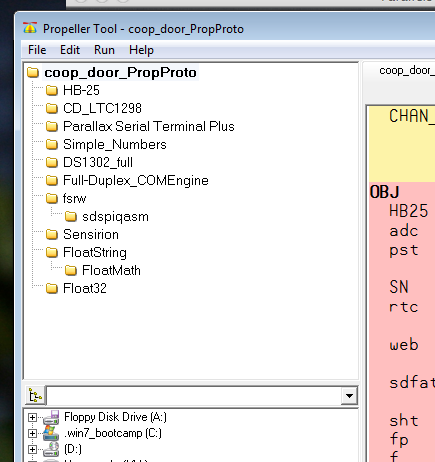This screenshot has width=435, height=462.
Task: Select the DS1302_full object
Action: (98, 162)
